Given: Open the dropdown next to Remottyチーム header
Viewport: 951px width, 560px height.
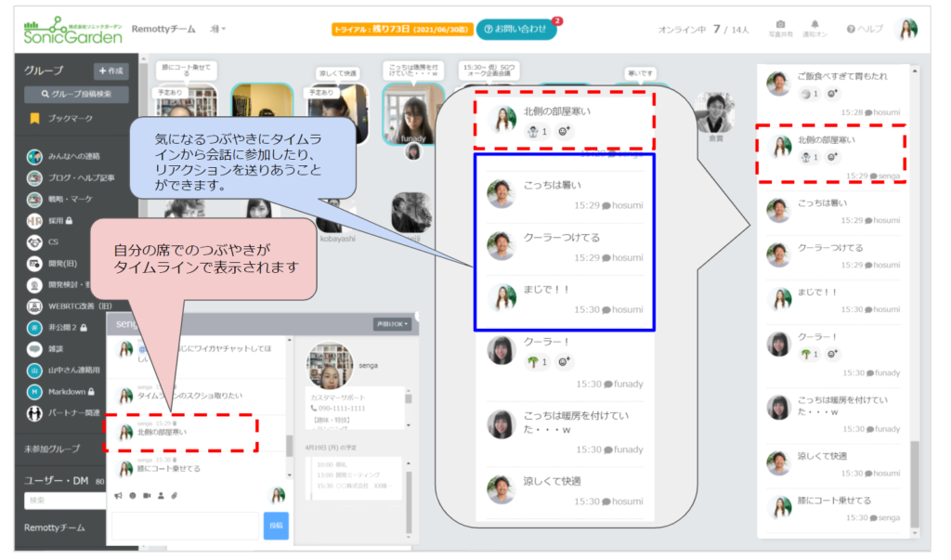Looking at the screenshot, I should 218,29.
